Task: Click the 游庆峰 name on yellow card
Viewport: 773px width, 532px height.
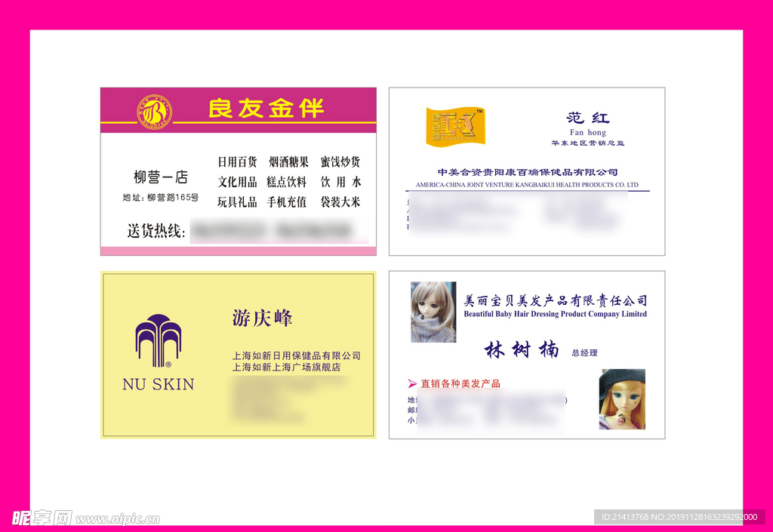Action: (x=262, y=318)
